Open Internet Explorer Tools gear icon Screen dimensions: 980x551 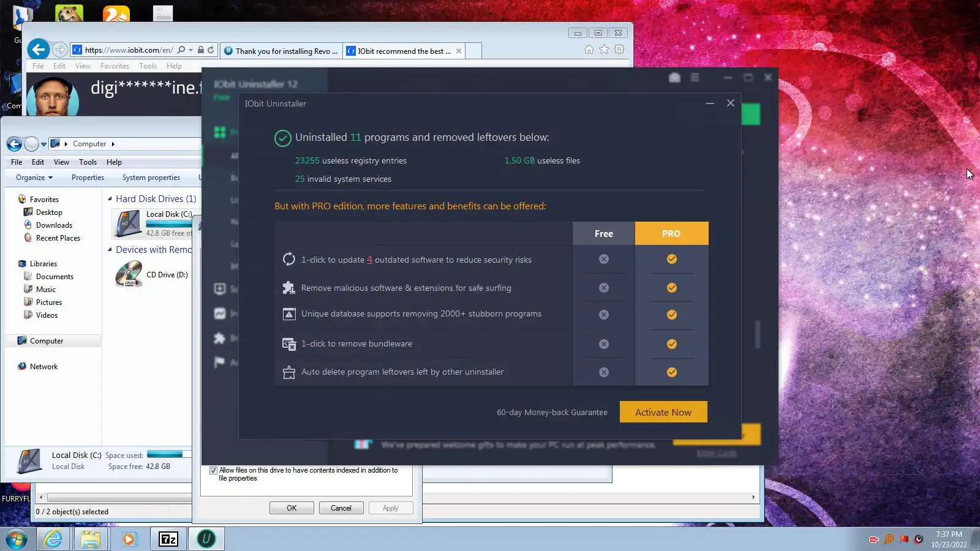[x=620, y=50]
